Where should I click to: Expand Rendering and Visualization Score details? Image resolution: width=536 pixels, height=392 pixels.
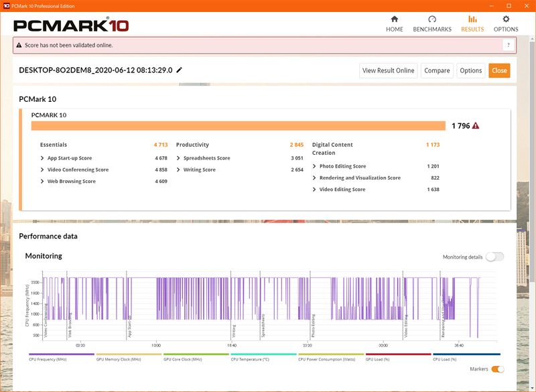tap(313, 178)
